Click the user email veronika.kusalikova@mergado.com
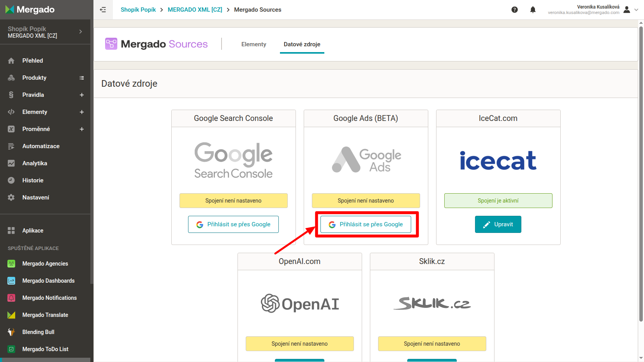 click(x=583, y=13)
